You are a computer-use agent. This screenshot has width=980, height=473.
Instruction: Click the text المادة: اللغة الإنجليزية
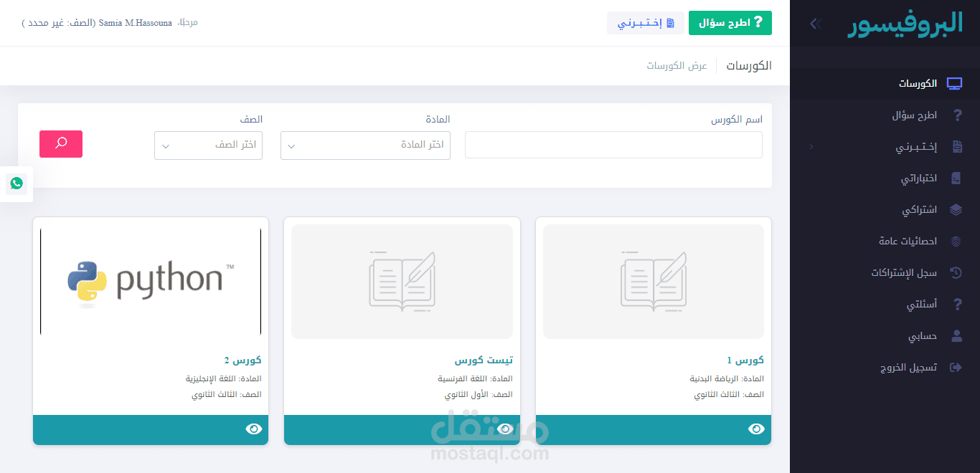pyautogui.click(x=224, y=378)
